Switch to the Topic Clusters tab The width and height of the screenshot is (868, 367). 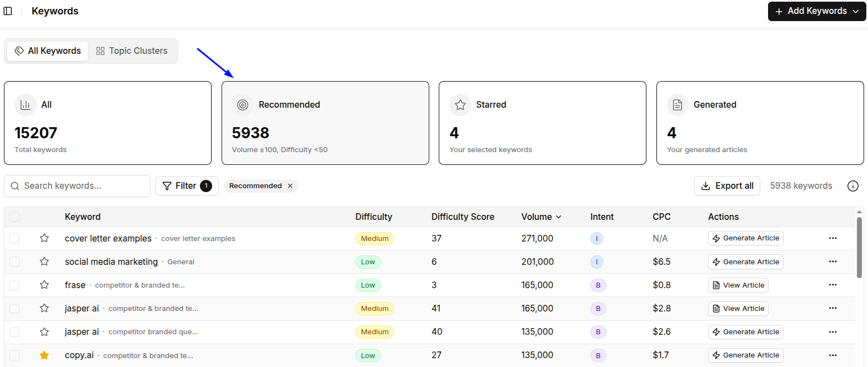click(x=132, y=51)
